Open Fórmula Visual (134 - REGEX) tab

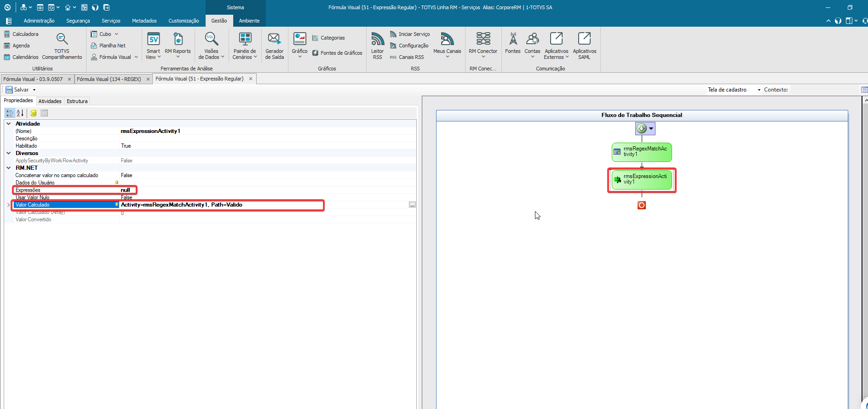point(109,79)
